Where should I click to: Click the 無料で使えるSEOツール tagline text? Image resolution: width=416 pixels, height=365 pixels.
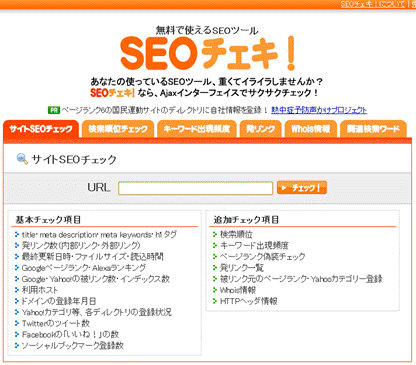[207, 31]
